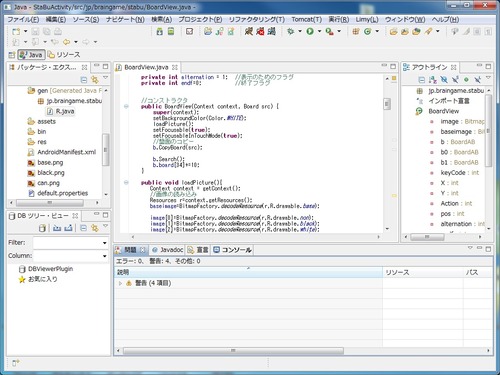The image size is (500, 375).
Task: Toggle Hide Local Types in Outline toolbar
Action: pyautogui.click(x=478, y=80)
